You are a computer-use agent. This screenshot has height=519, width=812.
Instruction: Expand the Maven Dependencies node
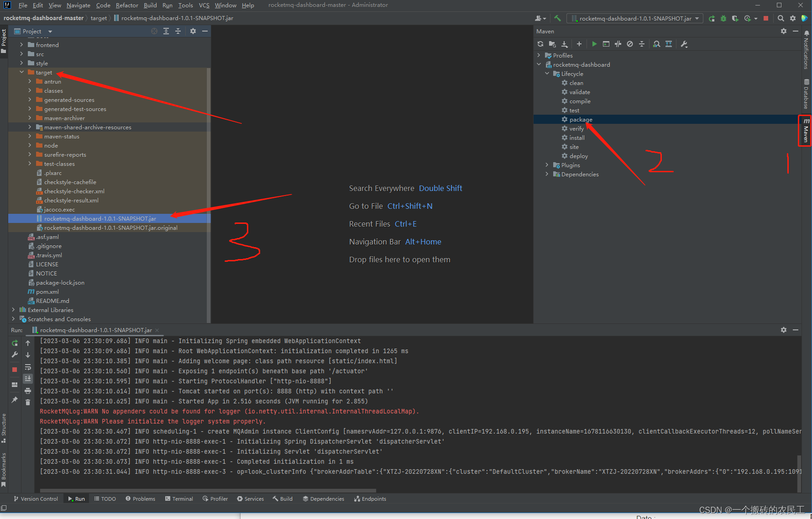tap(547, 174)
